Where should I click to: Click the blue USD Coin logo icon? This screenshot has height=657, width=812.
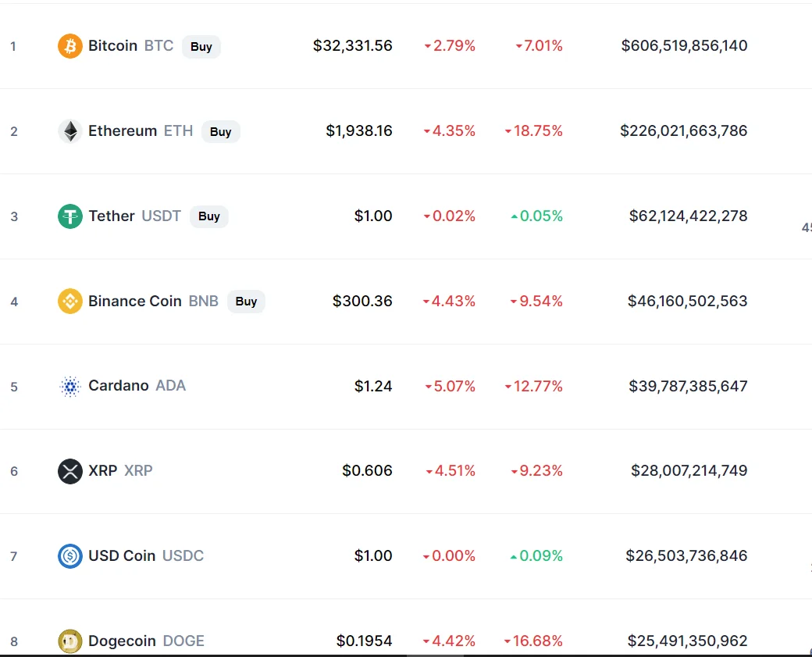click(x=70, y=556)
